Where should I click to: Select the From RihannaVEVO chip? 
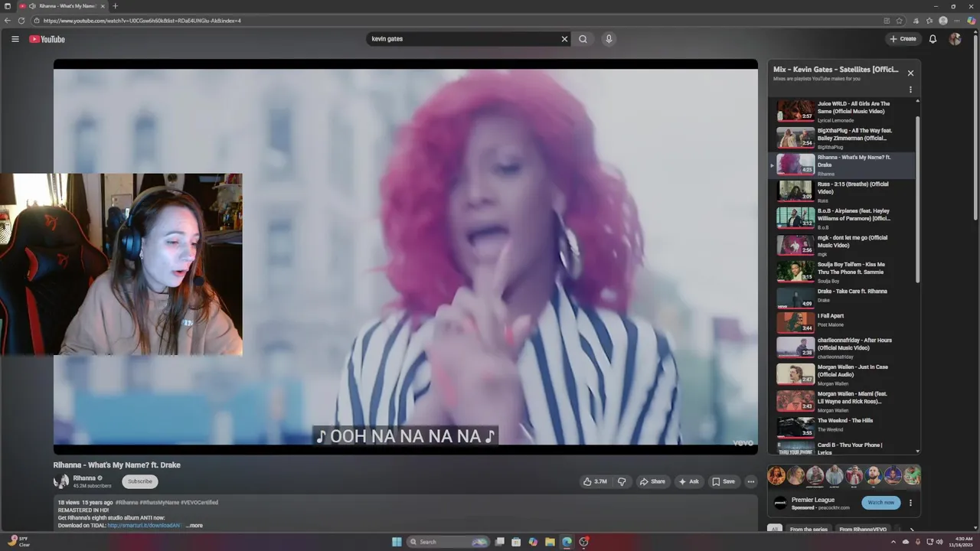pos(863,530)
